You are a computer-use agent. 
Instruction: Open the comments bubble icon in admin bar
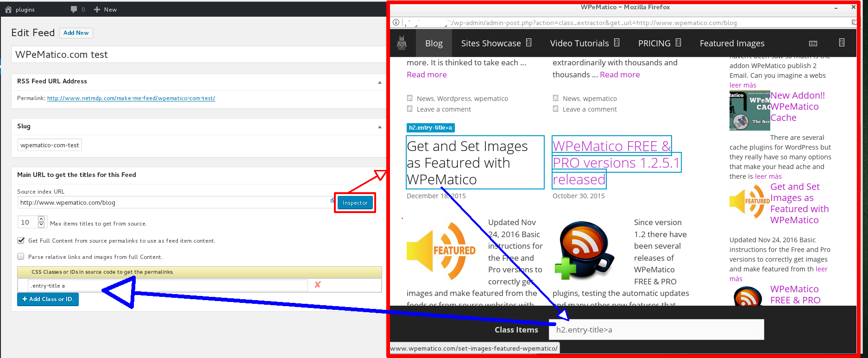(74, 9)
